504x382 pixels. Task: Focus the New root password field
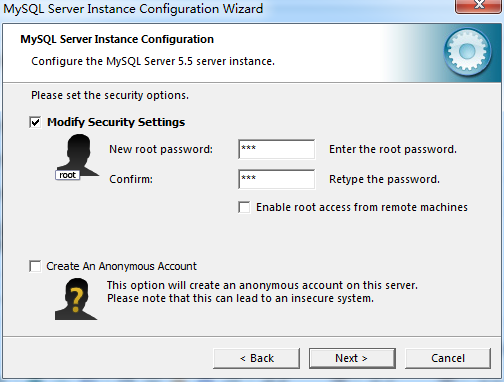pyautogui.click(x=277, y=149)
